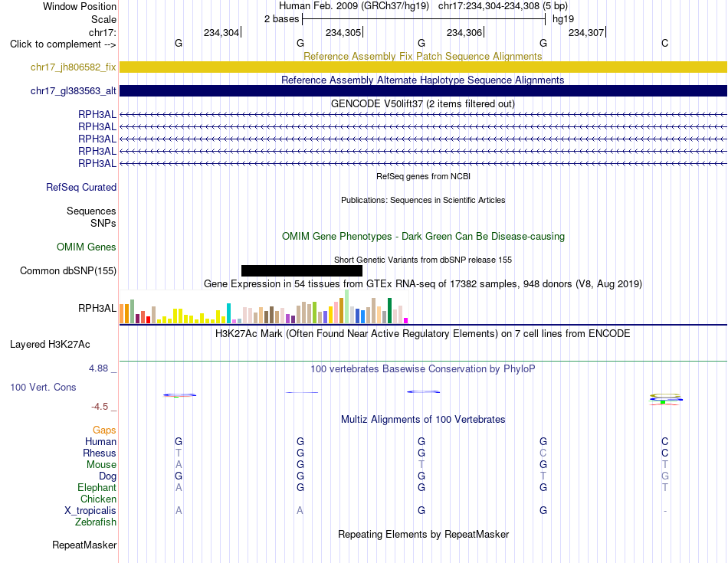Image resolution: width=728 pixels, height=563 pixels.
Task: Click the "OMIM Genes" track label
Action: (87, 247)
